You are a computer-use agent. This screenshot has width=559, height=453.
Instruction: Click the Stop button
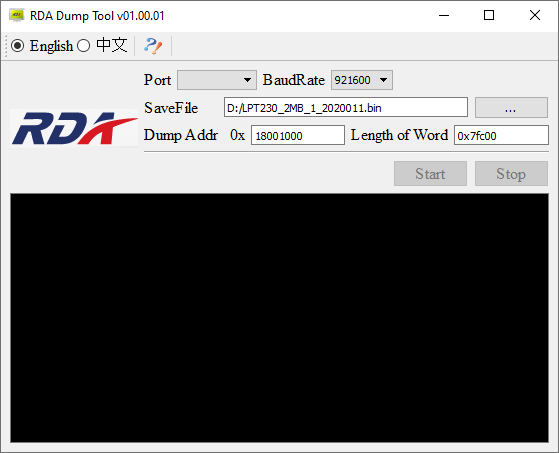click(511, 174)
